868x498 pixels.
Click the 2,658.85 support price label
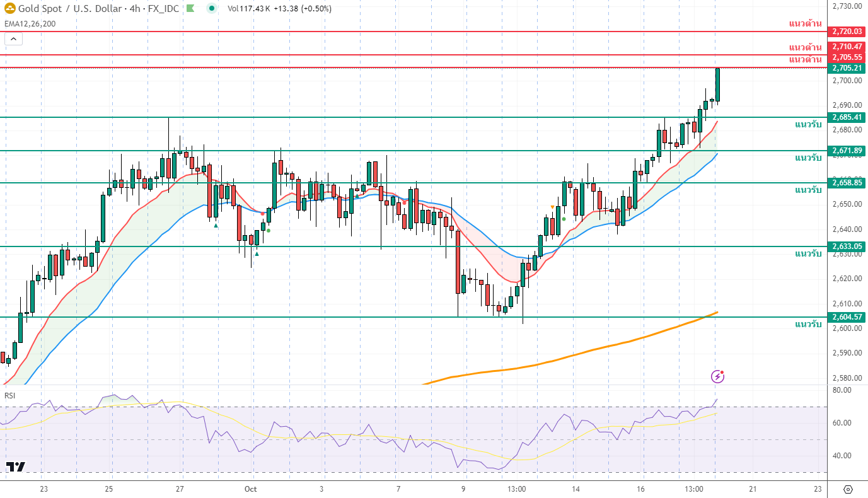pyautogui.click(x=847, y=183)
